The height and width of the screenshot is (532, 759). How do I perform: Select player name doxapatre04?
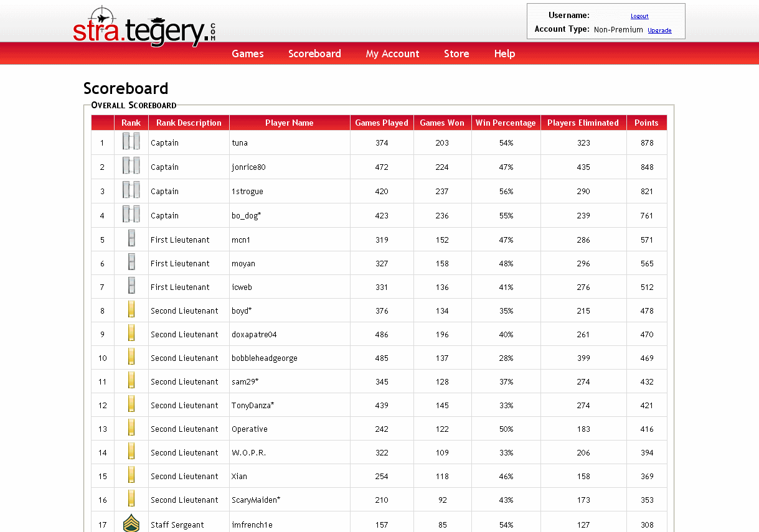tap(254, 335)
